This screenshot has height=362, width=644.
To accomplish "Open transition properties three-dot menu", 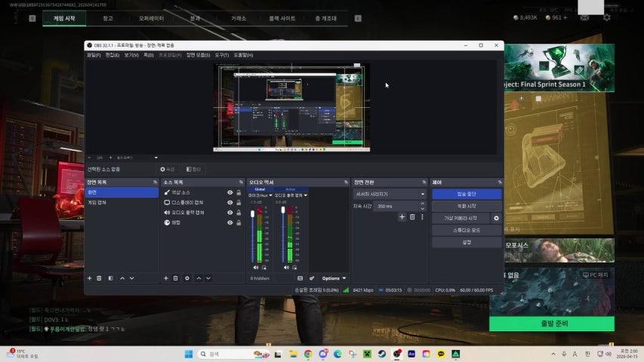I will (422, 217).
